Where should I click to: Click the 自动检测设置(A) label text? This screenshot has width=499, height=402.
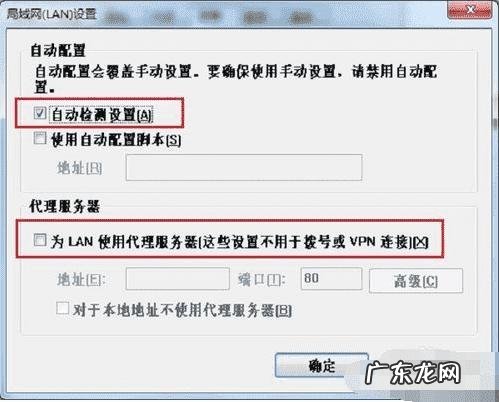[102, 115]
